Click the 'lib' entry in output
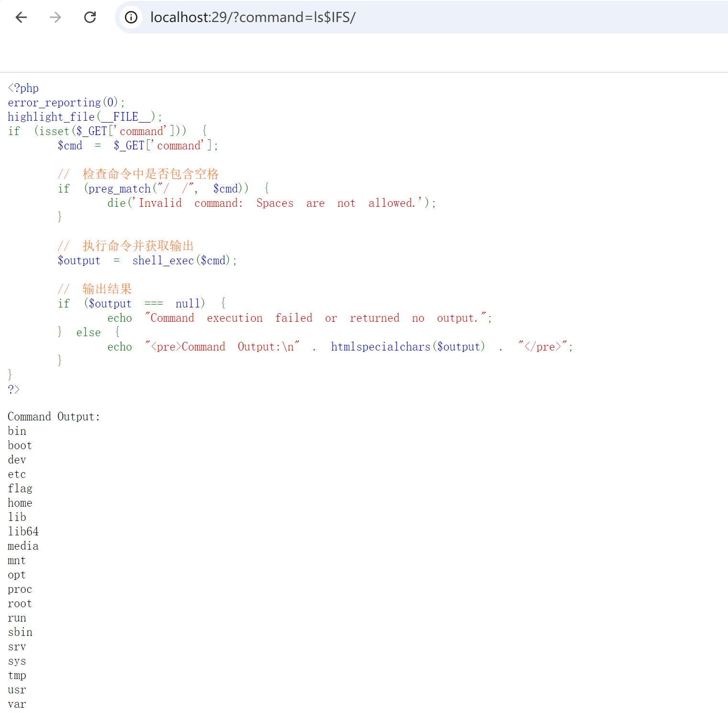Viewport: 728px width, 713px height. (x=17, y=517)
